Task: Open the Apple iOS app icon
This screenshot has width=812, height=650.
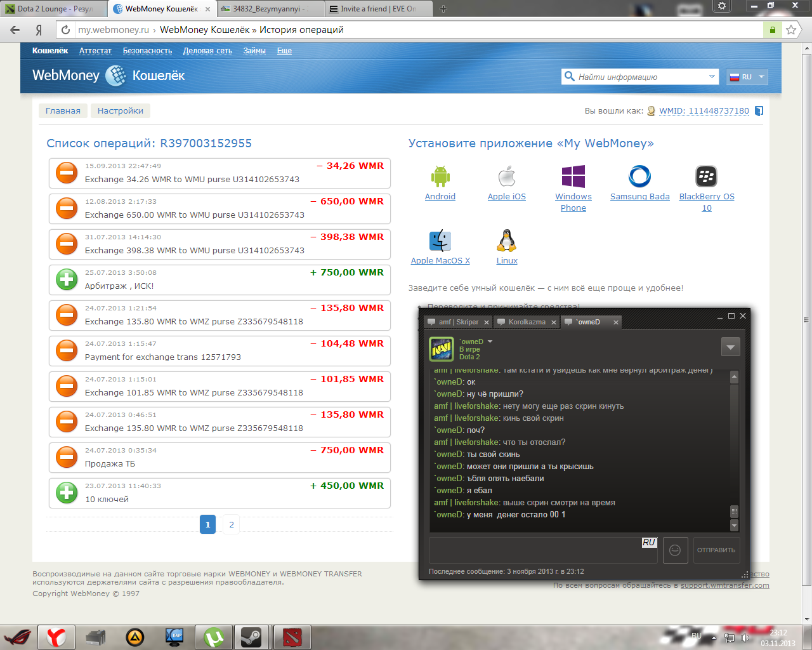Action: tap(507, 176)
